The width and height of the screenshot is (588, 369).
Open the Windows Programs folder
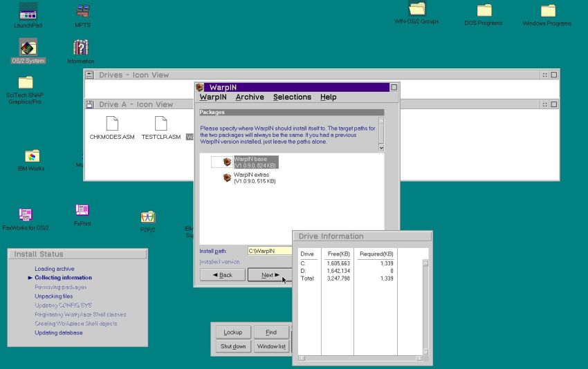[x=548, y=10]
